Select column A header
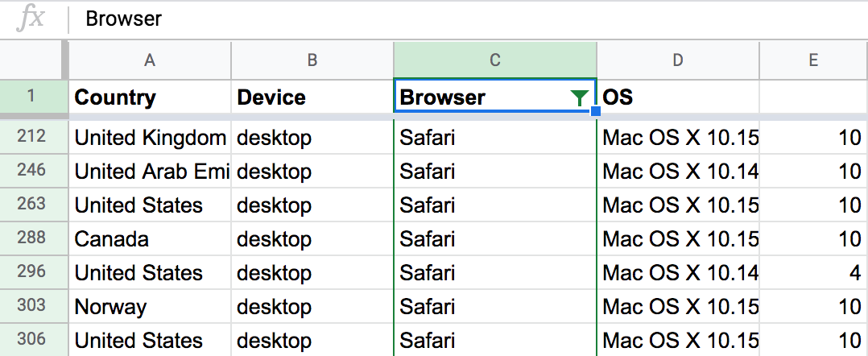The image size is (868, 356). pyautogui.click(x=150, y=59)
